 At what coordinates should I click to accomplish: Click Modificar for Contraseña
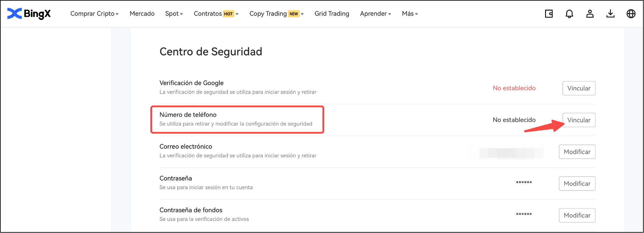pos(577,183)
